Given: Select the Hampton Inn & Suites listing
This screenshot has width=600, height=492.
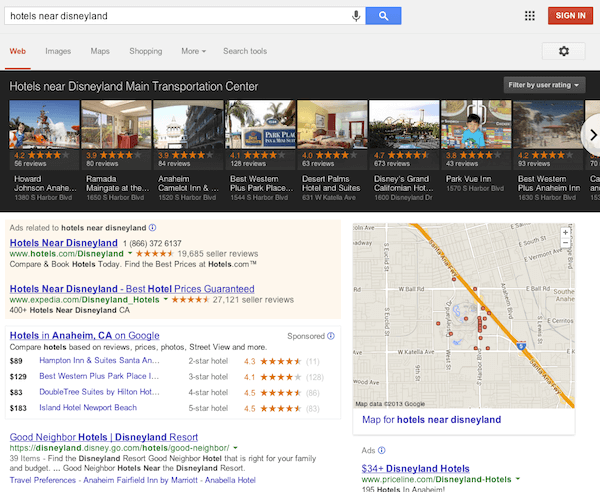Looking at the screenshot, I should [98, 360].
